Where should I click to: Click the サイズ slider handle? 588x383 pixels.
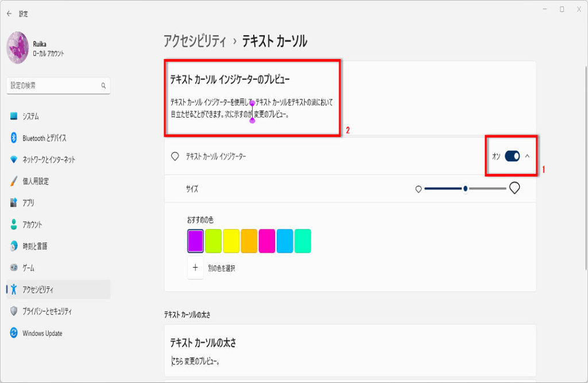(465, 188)
